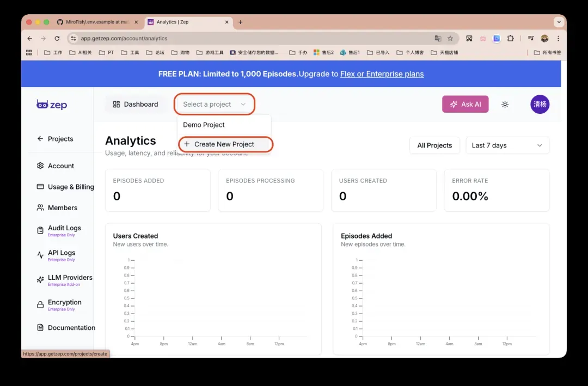Go to Members in the sidebar
This screenshot has width=588, height=386.
[x=62, y=208]
